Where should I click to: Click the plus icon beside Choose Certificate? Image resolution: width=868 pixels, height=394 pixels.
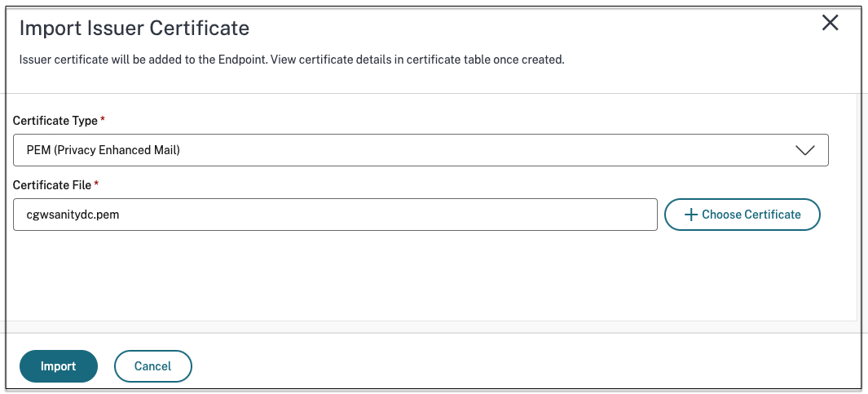pyautogui.click(x=691, y=215)
